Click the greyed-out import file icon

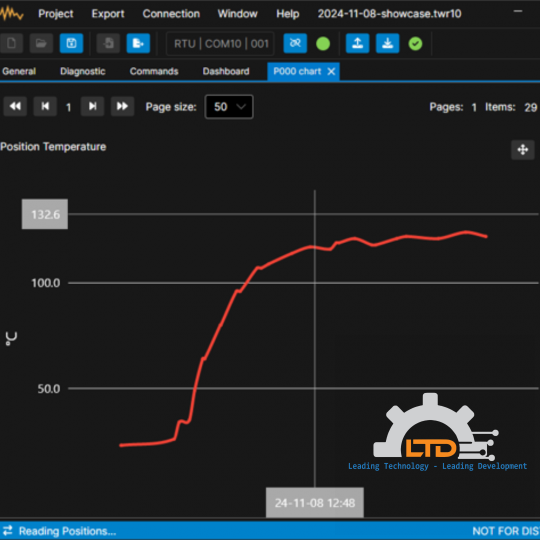tap(108, 43)
